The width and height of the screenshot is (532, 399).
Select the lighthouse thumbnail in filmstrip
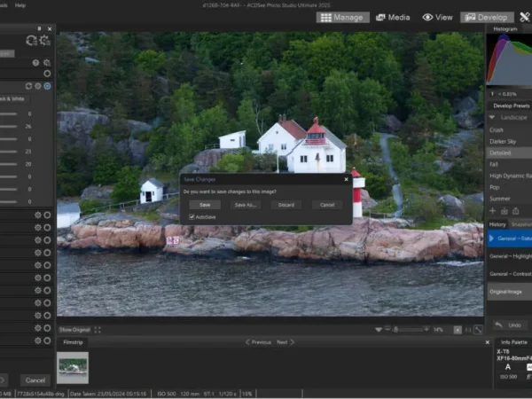tap(73, 368)
